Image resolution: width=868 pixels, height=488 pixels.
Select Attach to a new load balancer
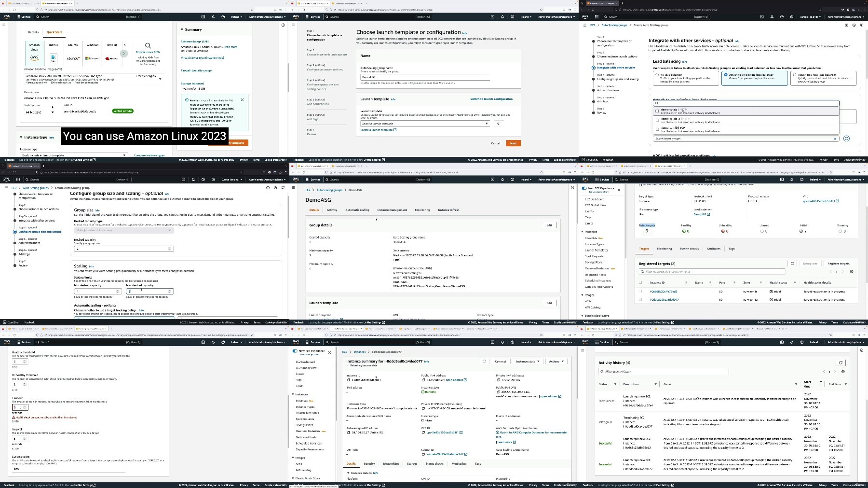pyautogui.click(x=795, y=75)
